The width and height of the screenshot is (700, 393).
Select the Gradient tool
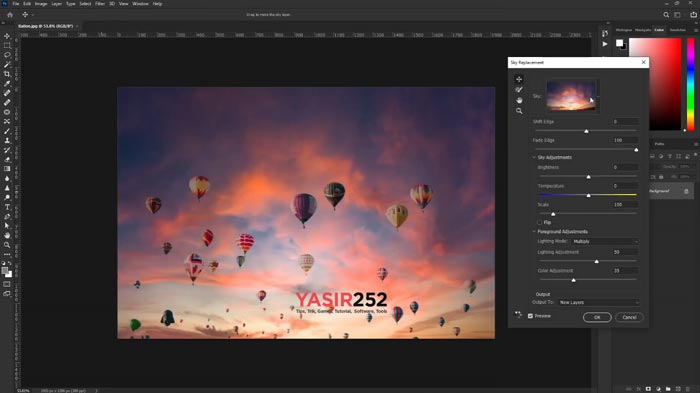point(7,169)
